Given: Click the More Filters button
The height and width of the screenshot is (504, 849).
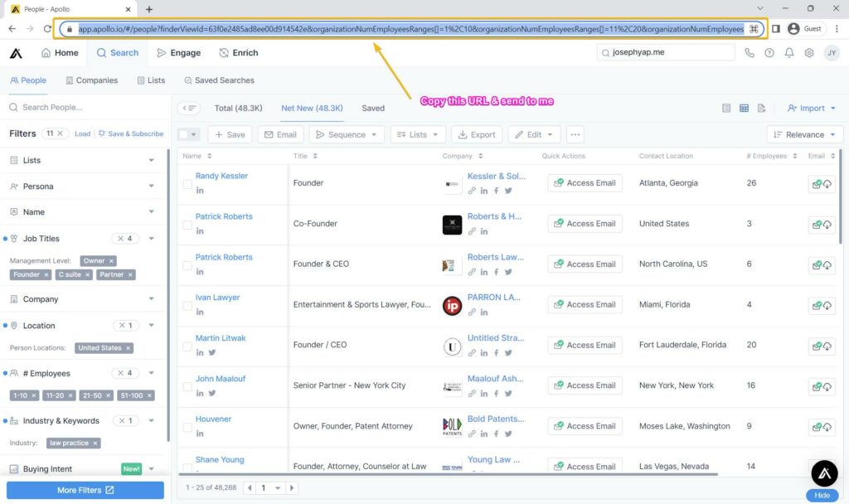Looking at the screenshot, I should click(85, 491).
